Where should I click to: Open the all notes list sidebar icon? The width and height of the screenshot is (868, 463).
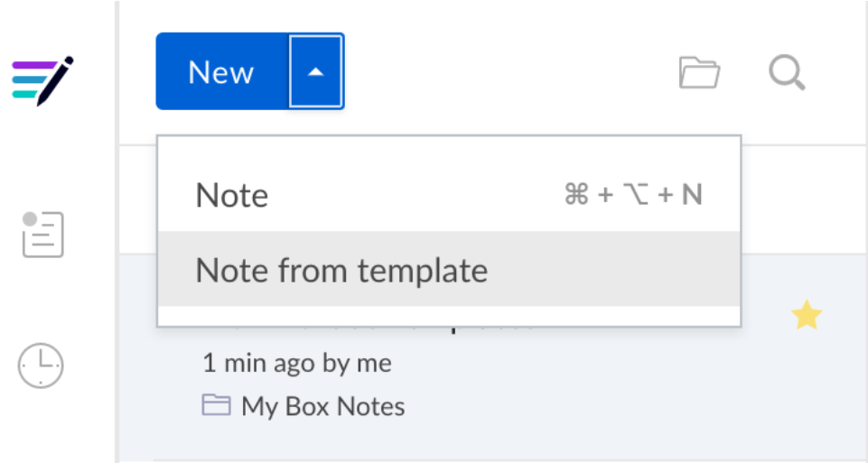pyautogui.click(x=42, y=235)
